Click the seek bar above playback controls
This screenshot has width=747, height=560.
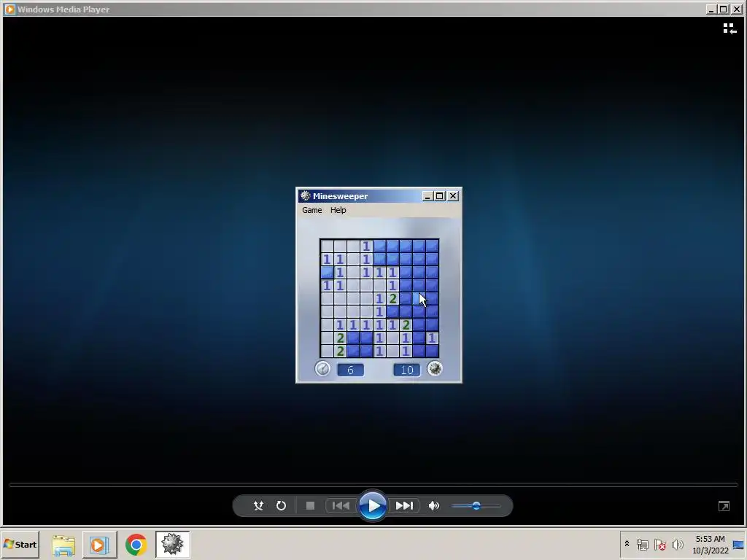tap(373, 485)
